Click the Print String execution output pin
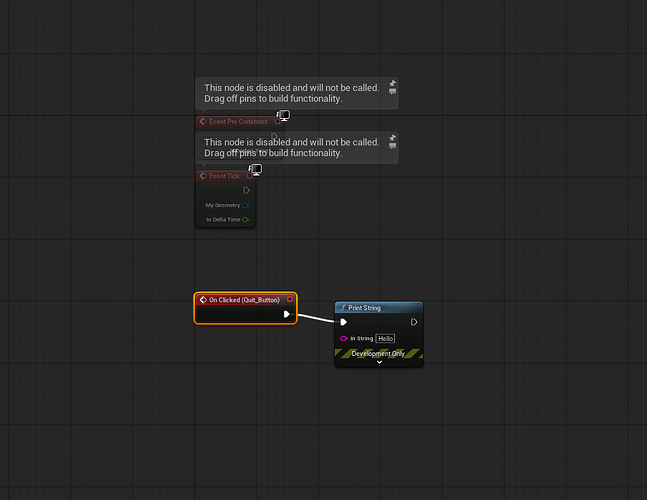This screenshot has width=647, height=500. (x=414, y=322)
